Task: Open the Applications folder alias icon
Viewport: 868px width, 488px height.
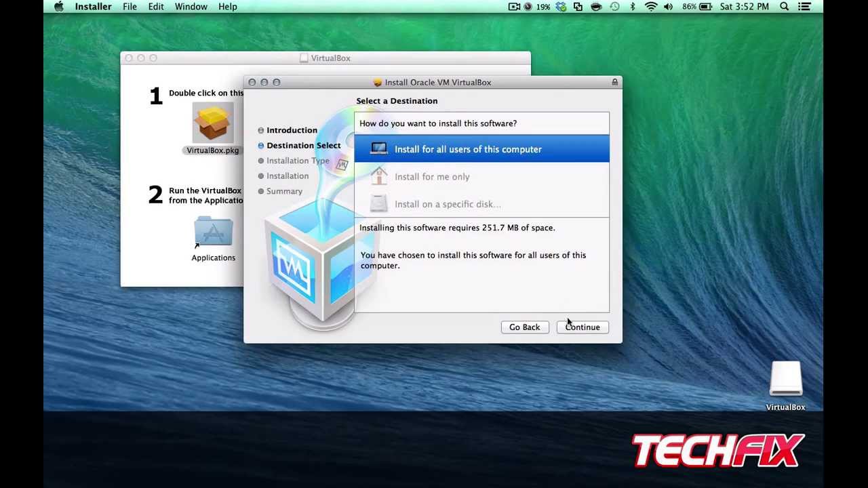Action: (x=213, y=233)
